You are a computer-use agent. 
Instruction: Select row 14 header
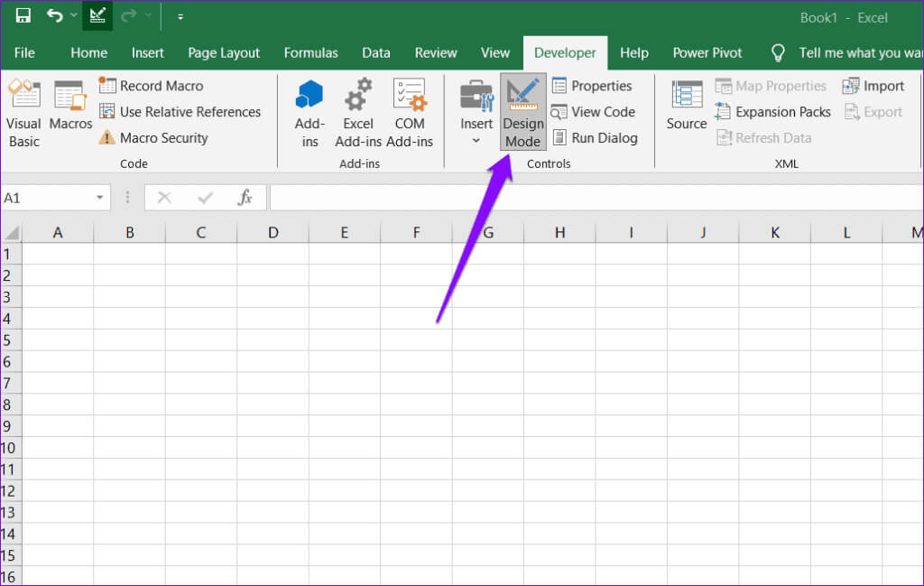[11, 535]
